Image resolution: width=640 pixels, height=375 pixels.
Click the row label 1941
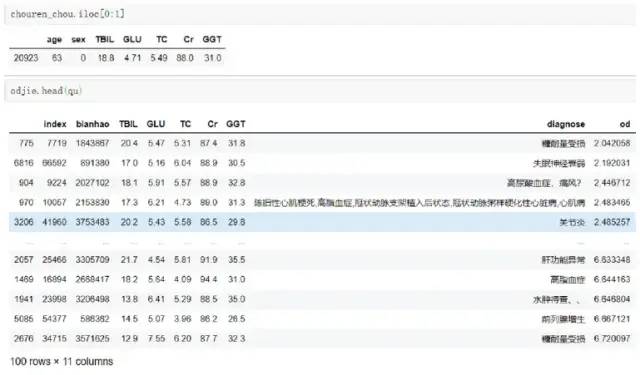(24, 299)
